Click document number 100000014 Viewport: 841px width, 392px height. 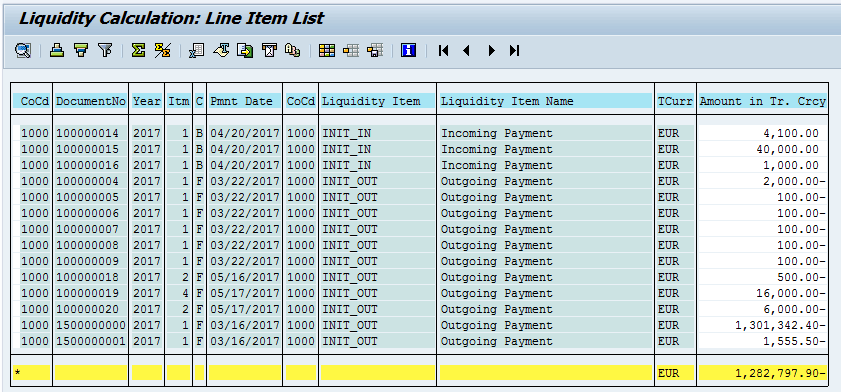87,133
